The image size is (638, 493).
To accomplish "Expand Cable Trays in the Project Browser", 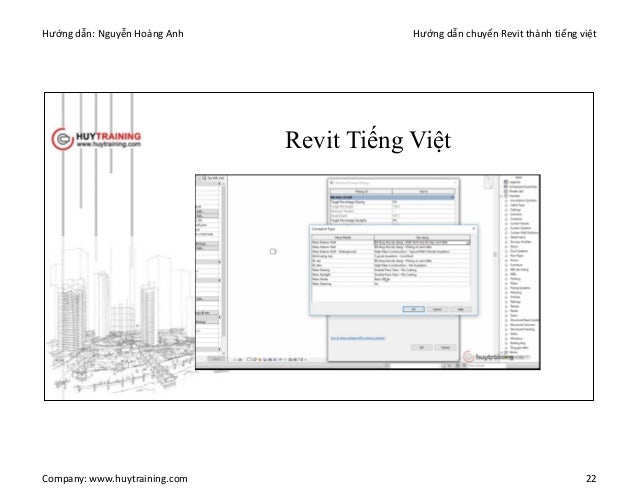I will click(507, 205).
